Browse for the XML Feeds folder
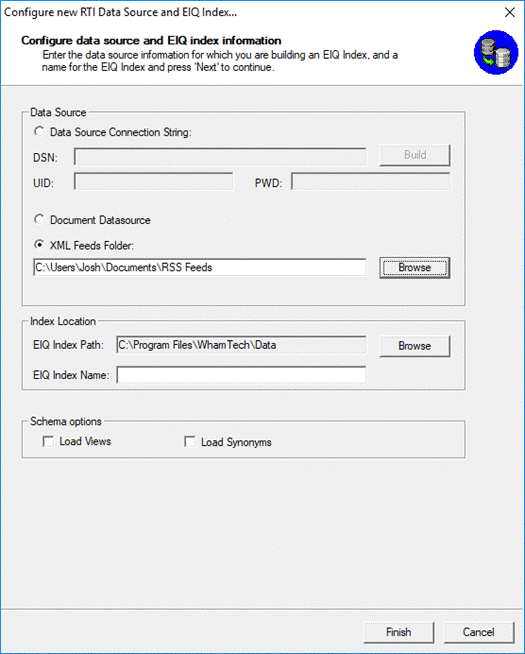Viewport: 525px width, 654px height. [415, 268]
